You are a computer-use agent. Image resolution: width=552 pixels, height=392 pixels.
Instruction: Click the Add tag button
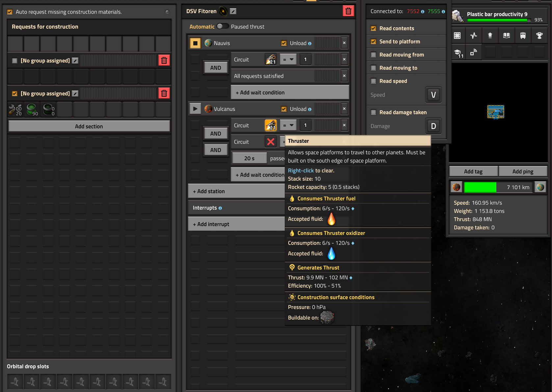click(x=473, y=171)
